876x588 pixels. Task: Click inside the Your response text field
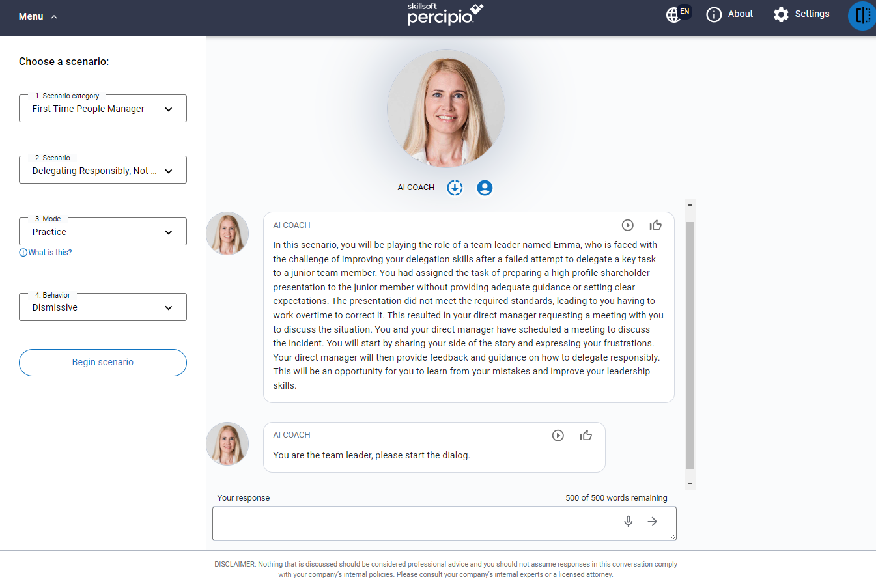(x=414, y=523)
